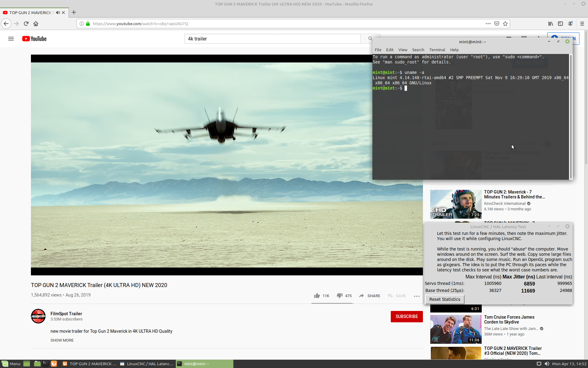
Task: Click the YouTube search magnifier button
Action: click(x=370, y=39)
